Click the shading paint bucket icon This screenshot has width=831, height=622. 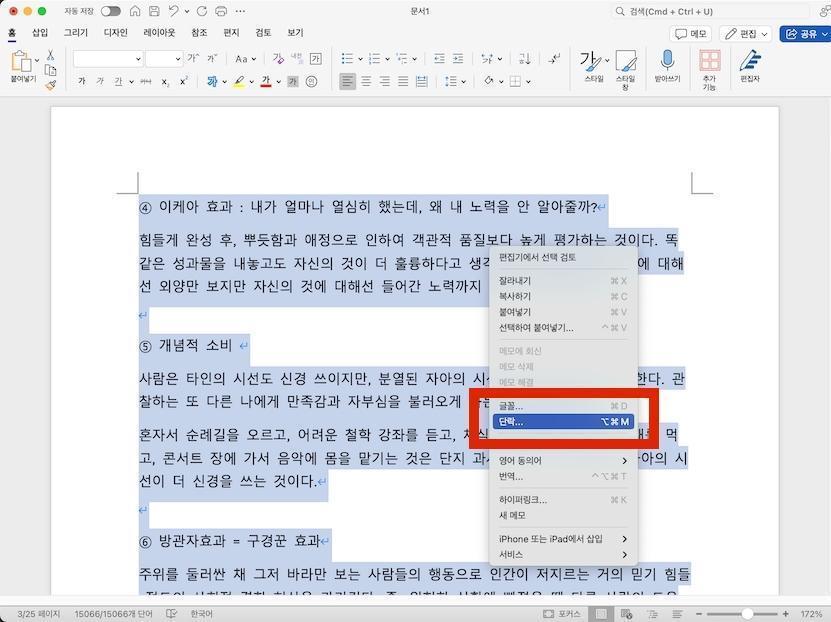pyautogui.click(x=489, y=81)
